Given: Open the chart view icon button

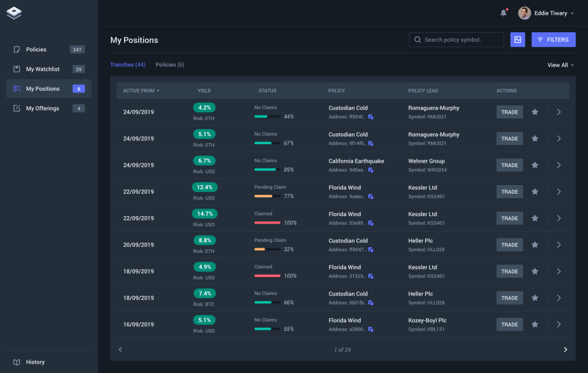Looking at the screenshot, I should coord(517,40).
